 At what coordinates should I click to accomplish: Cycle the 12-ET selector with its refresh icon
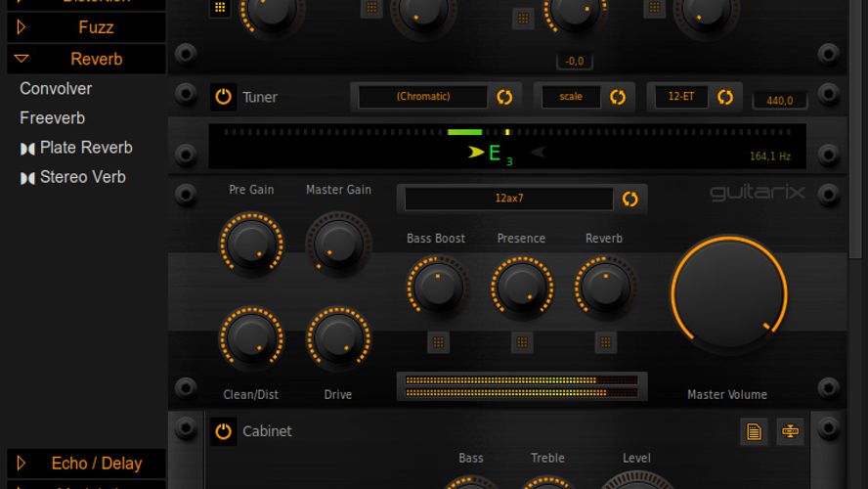point(725,97)
